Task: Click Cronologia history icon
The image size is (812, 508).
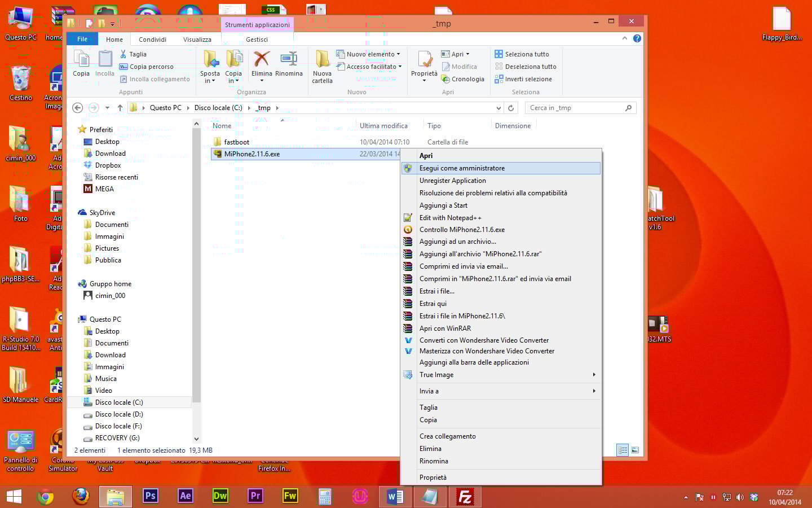Action: (x=463, y=79)
